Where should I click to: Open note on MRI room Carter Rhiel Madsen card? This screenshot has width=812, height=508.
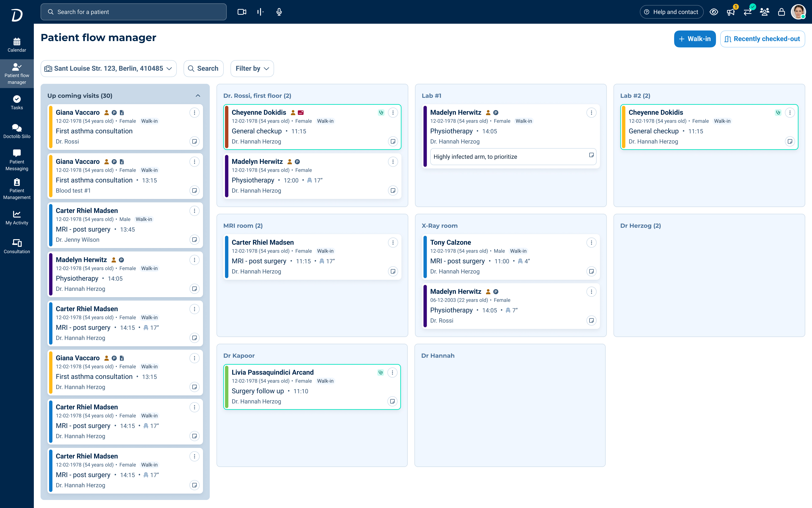(x=393, y=272)
